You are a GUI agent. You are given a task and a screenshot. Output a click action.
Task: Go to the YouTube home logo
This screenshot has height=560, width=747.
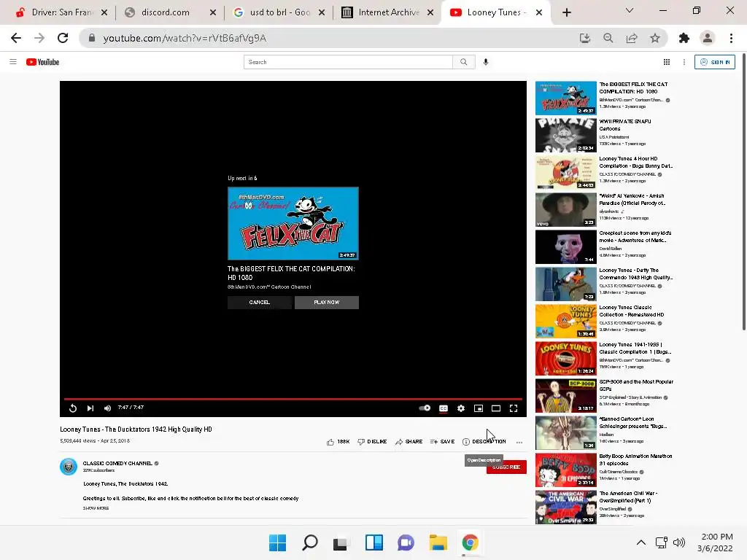(x=42, y=62)
